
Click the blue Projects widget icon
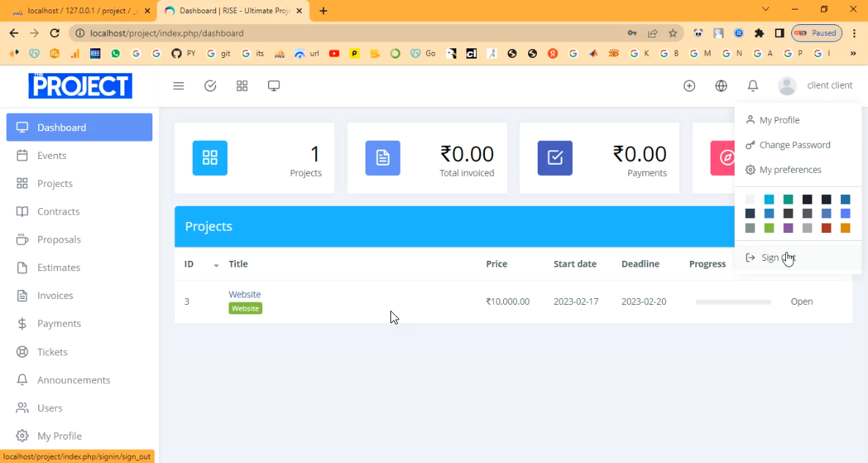[x=210, y=158]
